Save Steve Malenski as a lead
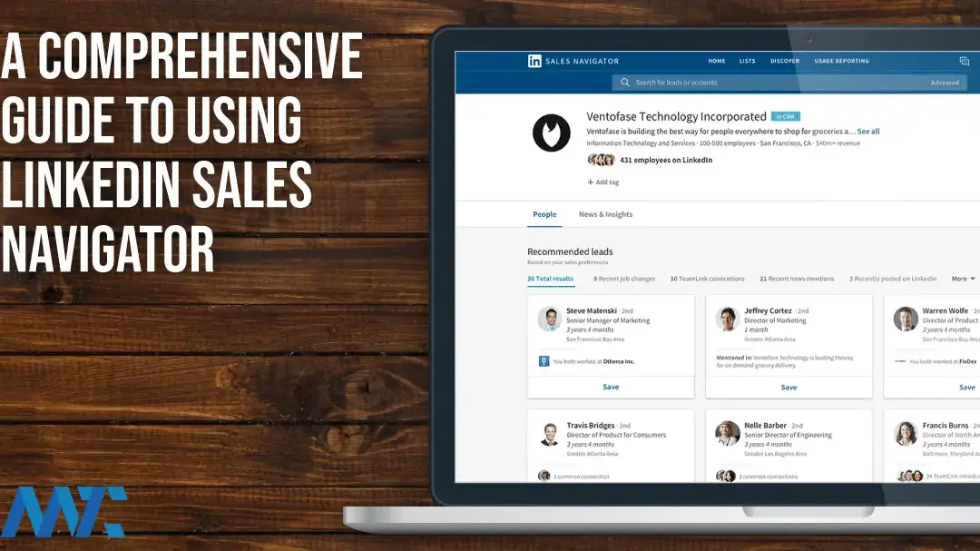 (611, 387)
